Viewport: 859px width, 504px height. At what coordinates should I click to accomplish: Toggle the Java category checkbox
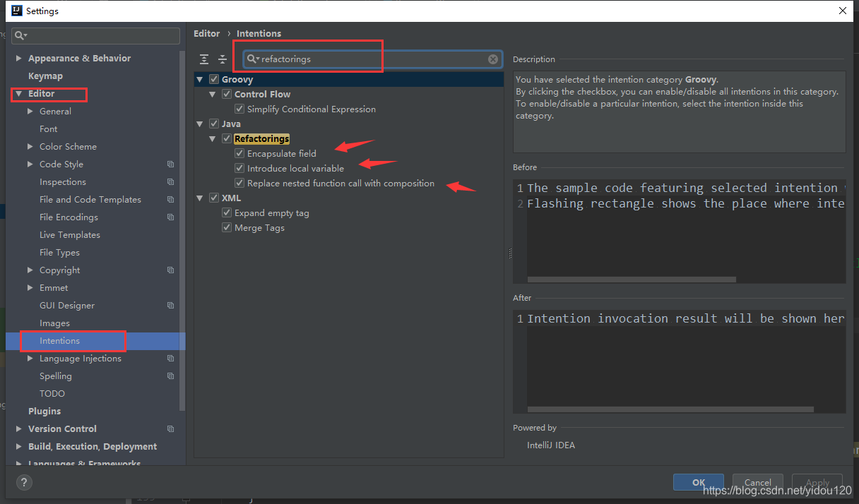[x=214, y=124]
